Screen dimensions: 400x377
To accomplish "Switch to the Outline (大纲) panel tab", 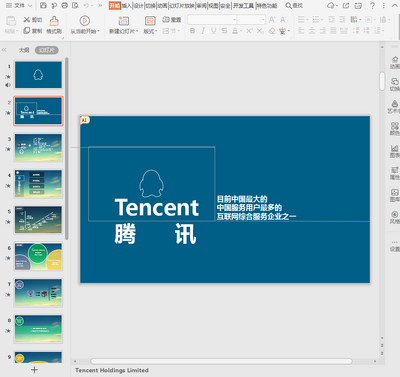I will [24, 50].
